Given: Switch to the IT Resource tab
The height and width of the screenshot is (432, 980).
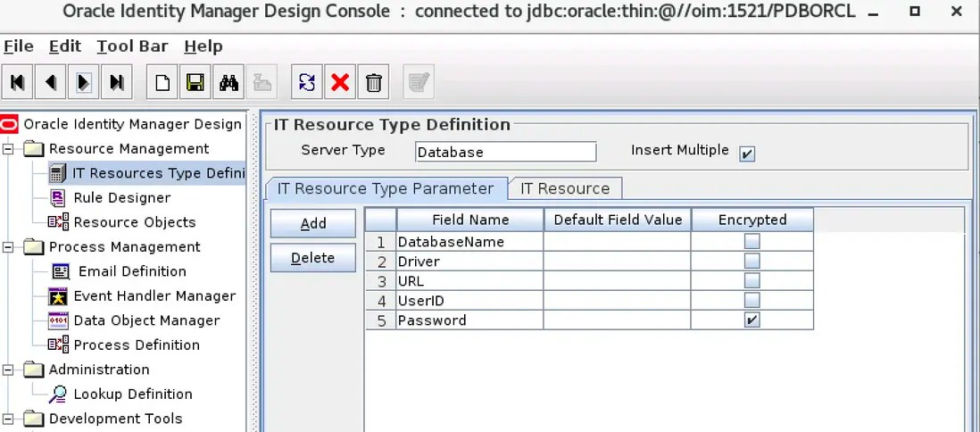Looking at the screenshot, I should coord(565,189).
